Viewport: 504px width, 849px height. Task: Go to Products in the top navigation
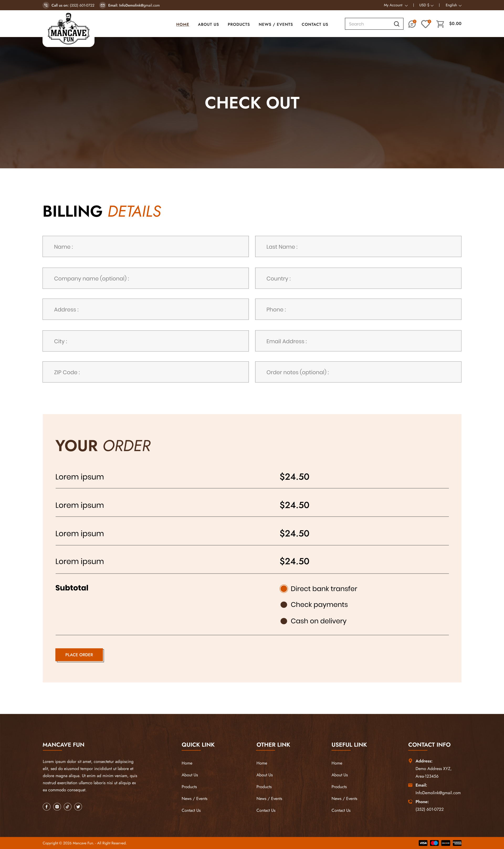click(x=239, y=24)
